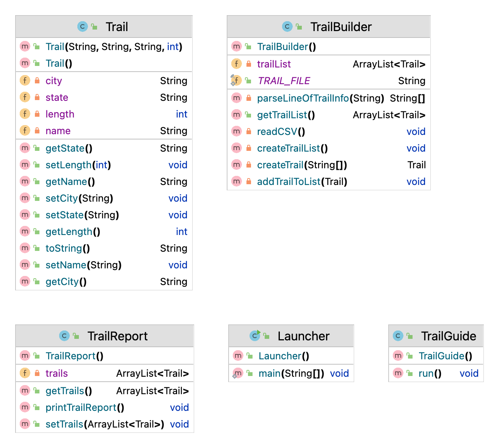The image size is (499, 448).
Task: Click the getLength() method row
Action: point(104,231)
